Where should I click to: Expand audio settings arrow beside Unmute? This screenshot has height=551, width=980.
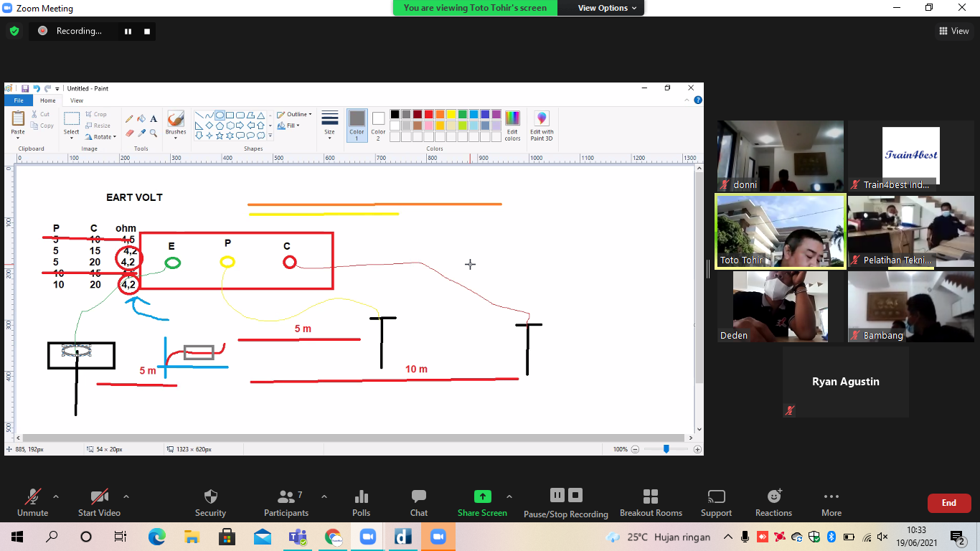[x=56, y=496]
